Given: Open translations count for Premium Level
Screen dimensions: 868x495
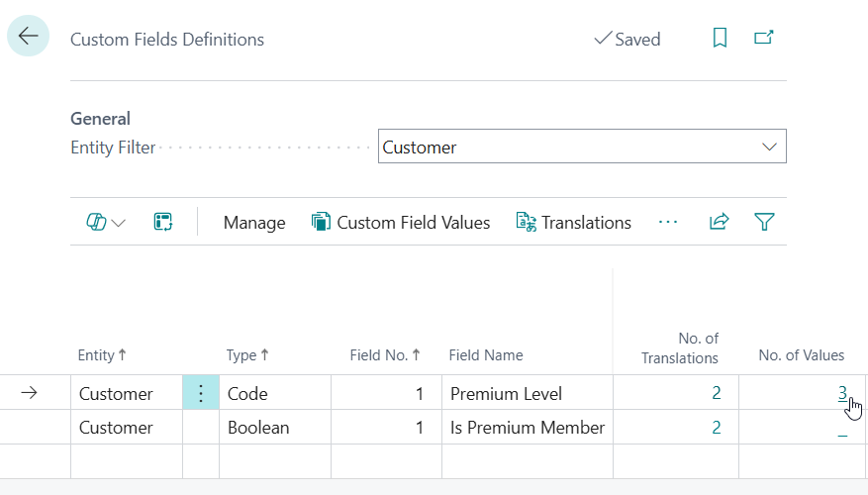Looking at the screenshot, I should pyautogui.click(x=716, y=393).
